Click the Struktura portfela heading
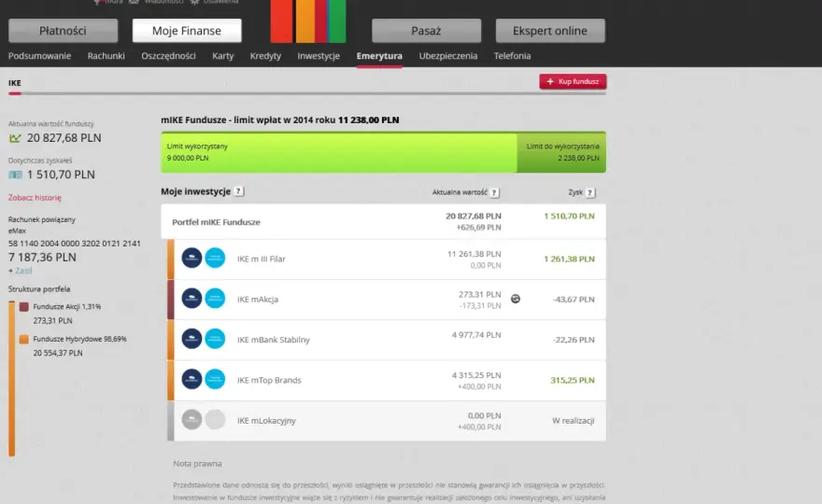 39,289
